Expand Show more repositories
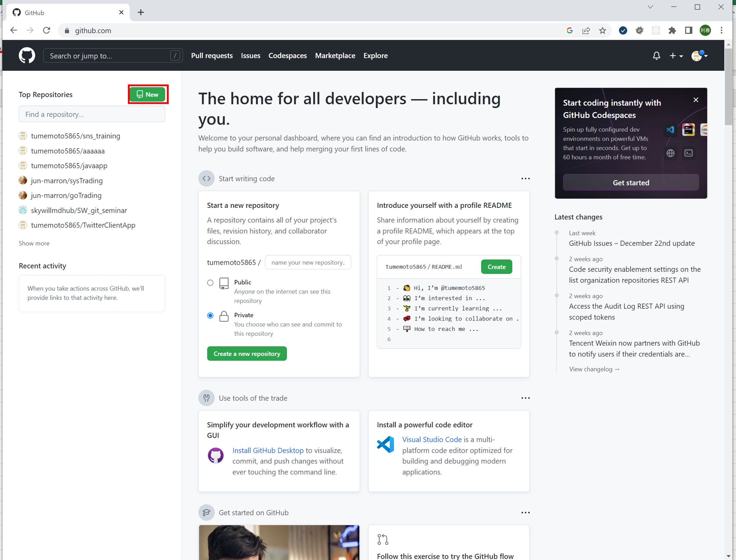Image resolution: width=736 pixels, height=560 pixels. (34, 243)
